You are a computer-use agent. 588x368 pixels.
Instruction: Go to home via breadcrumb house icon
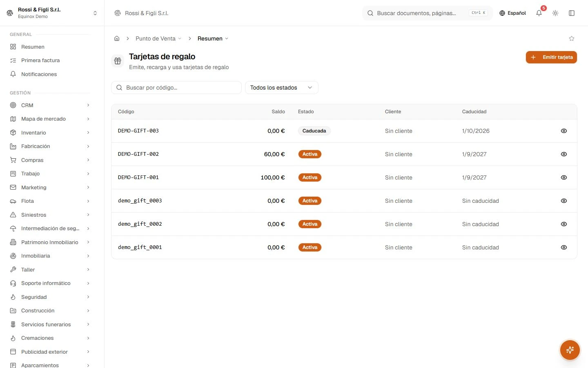117,38
